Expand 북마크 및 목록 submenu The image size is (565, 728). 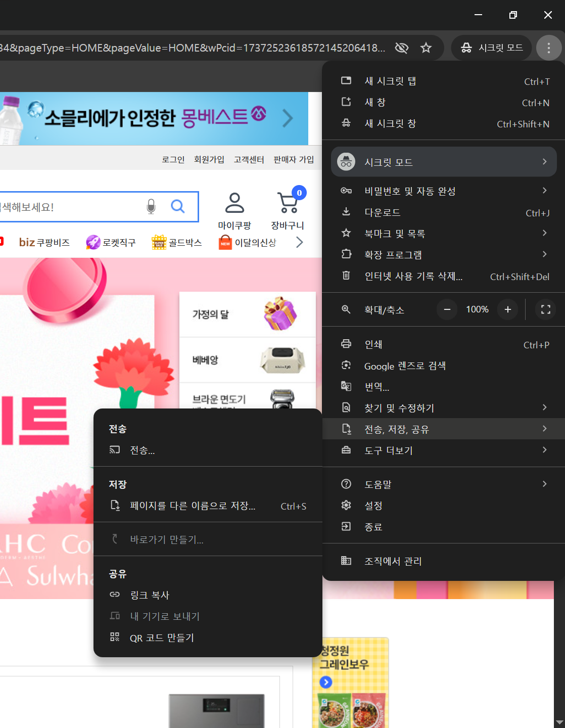[443, 233]
